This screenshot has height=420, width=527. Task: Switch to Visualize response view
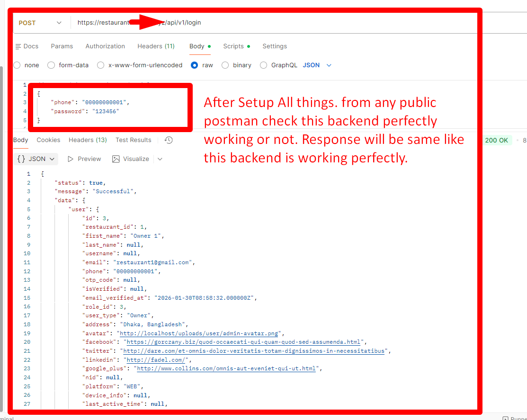click(130, 159)
